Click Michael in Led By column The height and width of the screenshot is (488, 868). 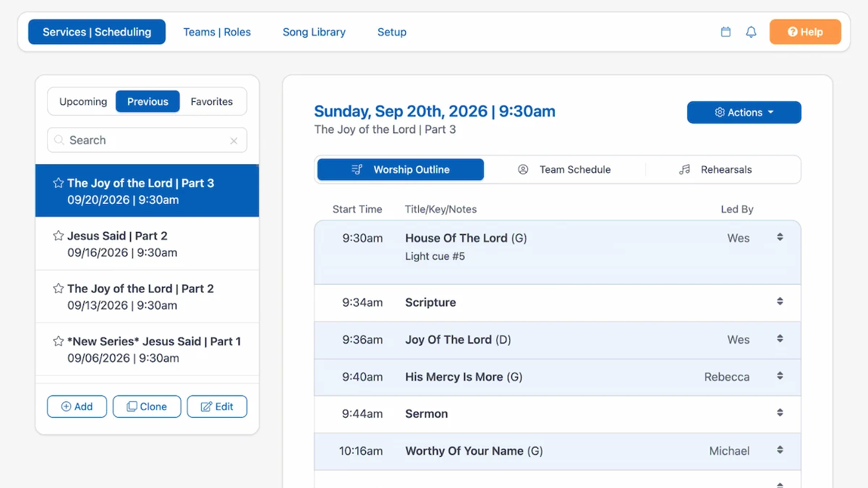729,451
